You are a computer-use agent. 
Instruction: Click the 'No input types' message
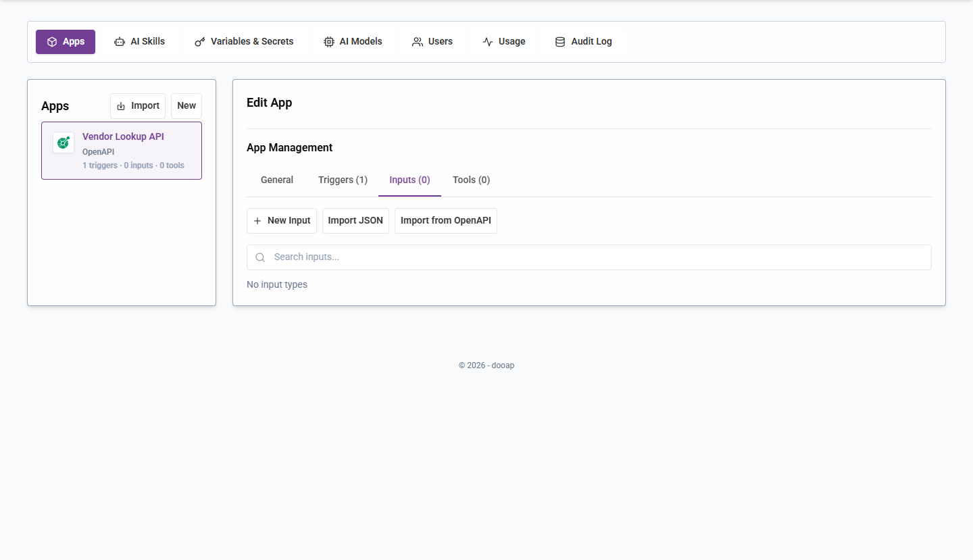277,285
